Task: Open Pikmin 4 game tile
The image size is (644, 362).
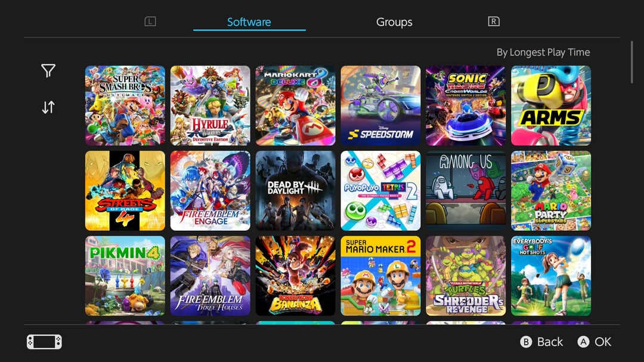Action: [x=125, y=276]
